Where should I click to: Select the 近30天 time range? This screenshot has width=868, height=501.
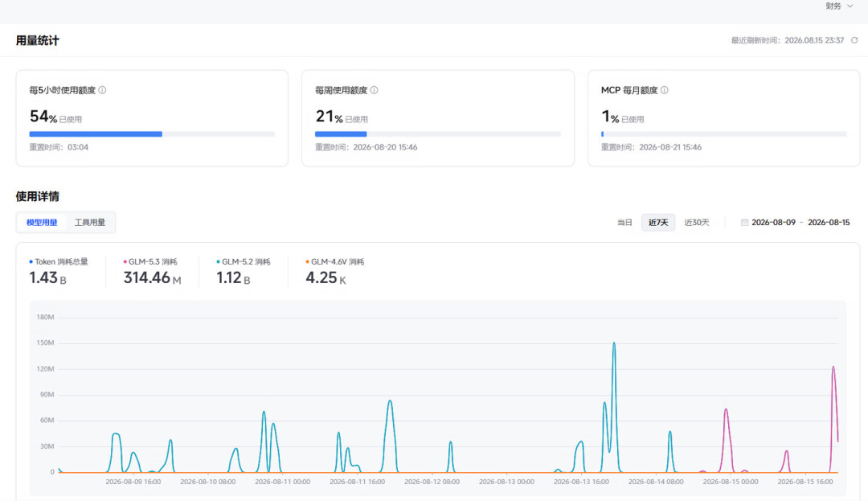click(x=696, y=223)
